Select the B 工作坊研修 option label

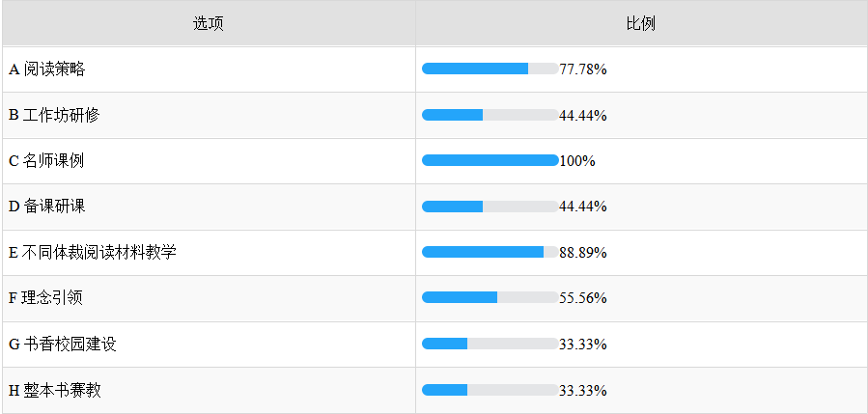point(54,115)
